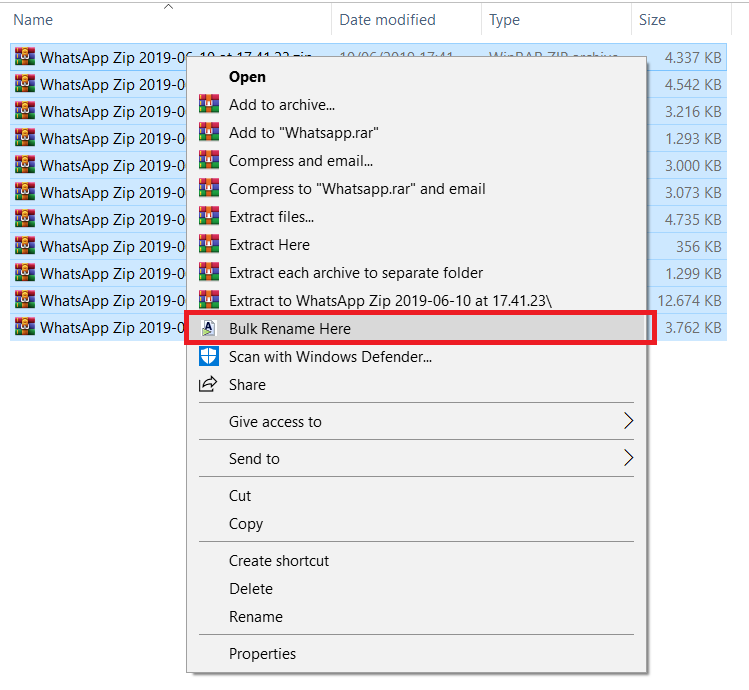Viewport: 749px width, 690px height.
Task: Sort by Type column header
Action: pyautogui.click(x=504, y=20)
